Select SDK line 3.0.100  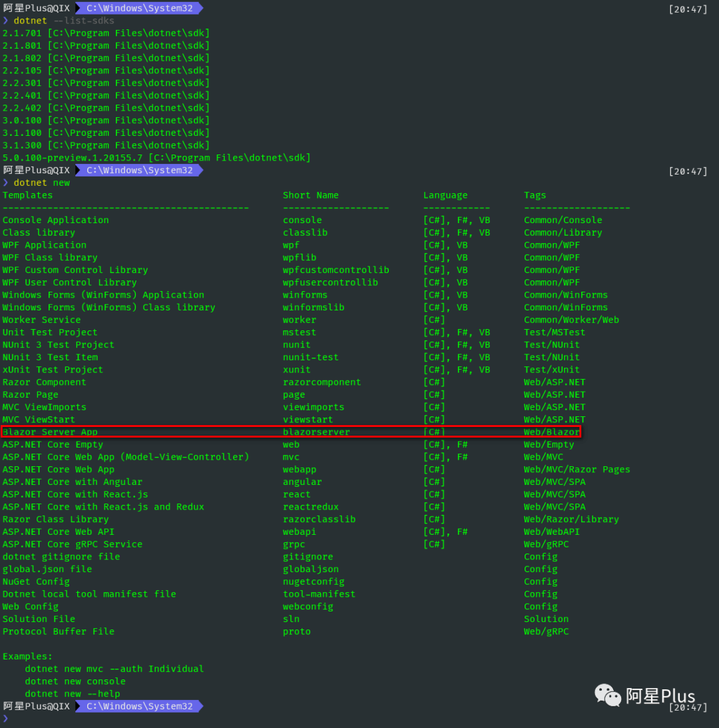click(106, 121)
